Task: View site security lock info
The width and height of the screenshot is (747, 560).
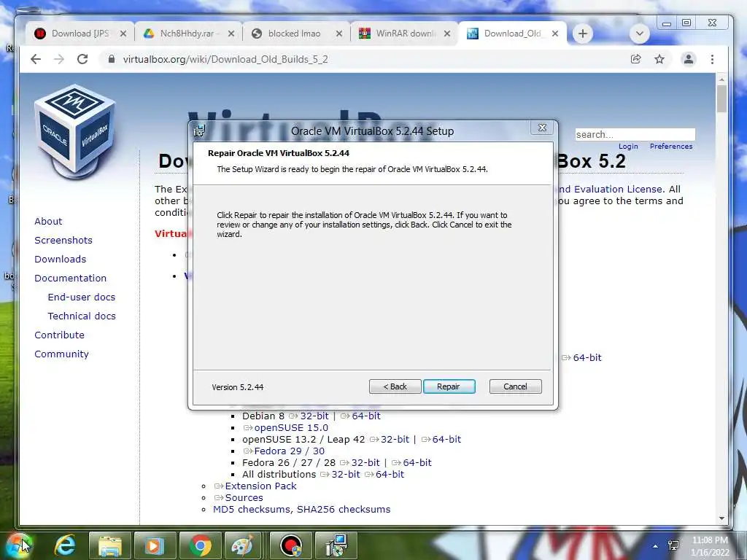Action: tap(112, 59)
